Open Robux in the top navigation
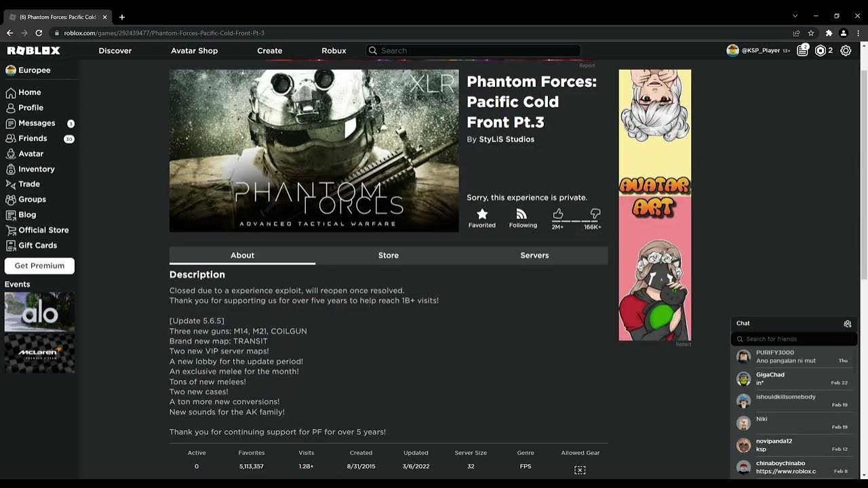Viewport: 868px width, 488px height. (x=334, y=51)
